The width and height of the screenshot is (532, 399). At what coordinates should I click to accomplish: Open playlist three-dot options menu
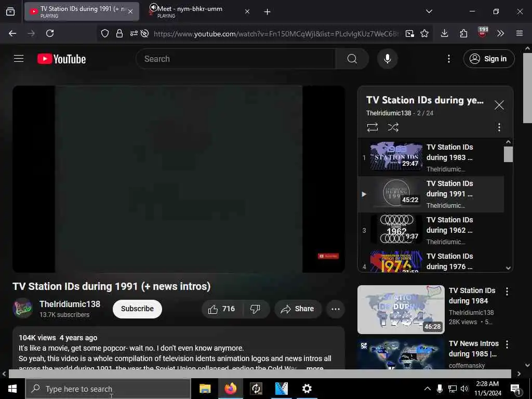click(x=499, y=127)
